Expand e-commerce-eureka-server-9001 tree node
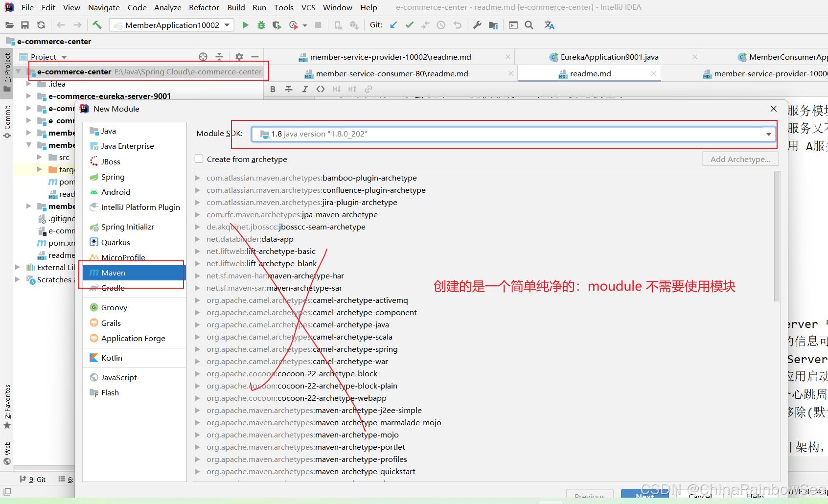Viewport: 828px width, 504px height. click(29, 96)
